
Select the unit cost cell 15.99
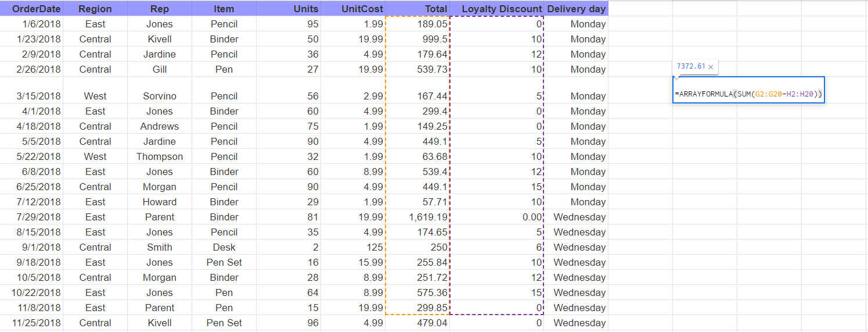tap(353, 262)
